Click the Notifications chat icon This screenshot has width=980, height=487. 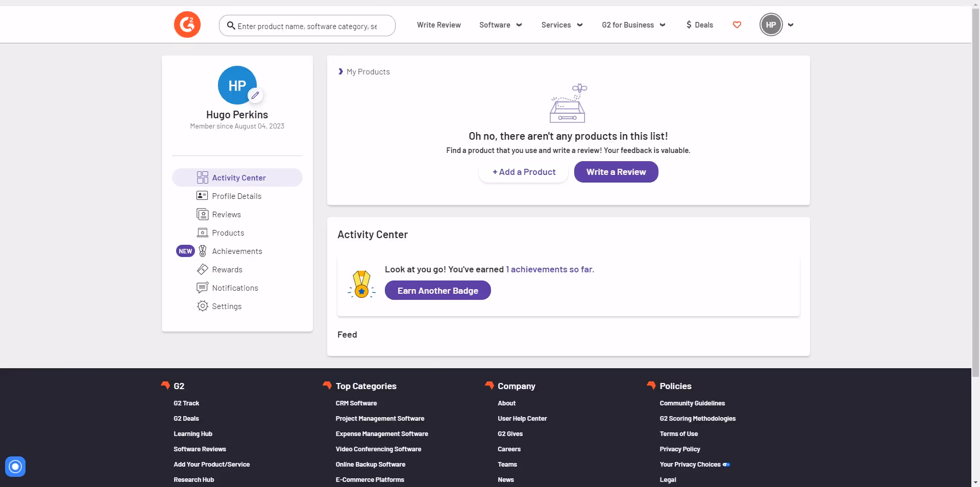[x=203, y=288]
